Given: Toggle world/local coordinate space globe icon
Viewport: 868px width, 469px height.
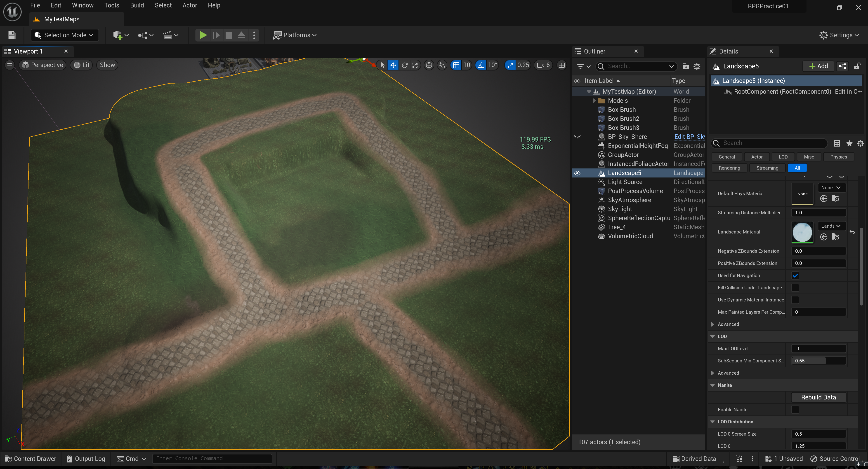Looking at the screenshot, I should (429, 65).
